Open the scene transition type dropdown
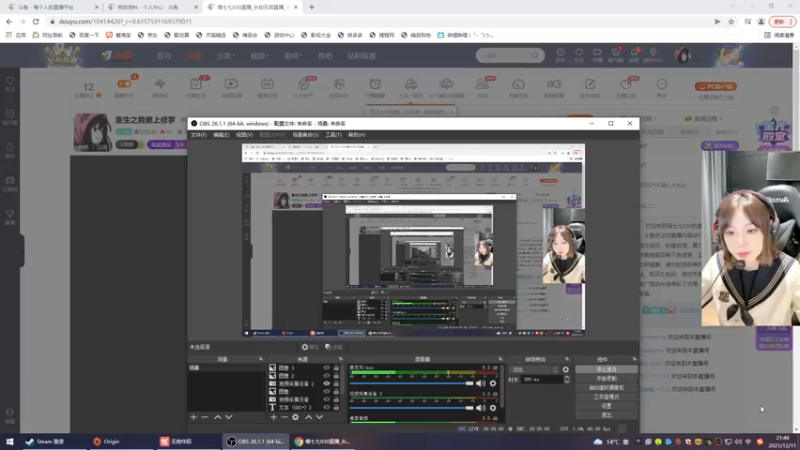Screen dimensions: 800x450 (x=534, y=369)
